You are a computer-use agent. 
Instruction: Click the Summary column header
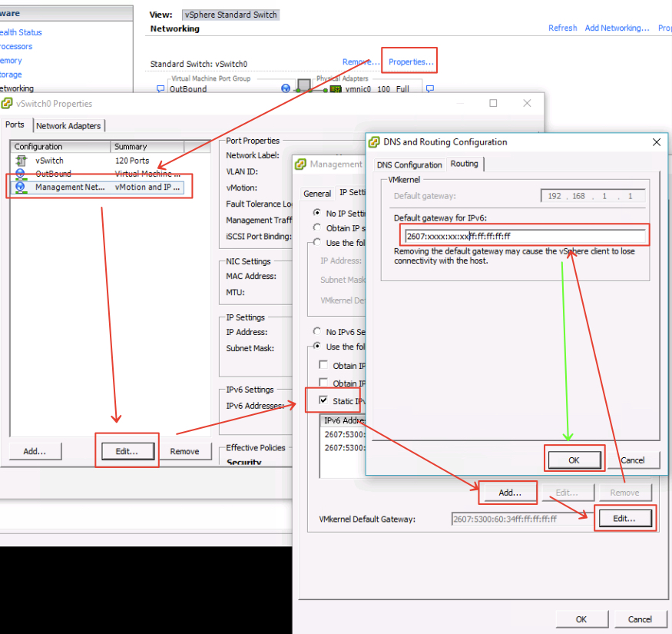[x=147, y=147]
